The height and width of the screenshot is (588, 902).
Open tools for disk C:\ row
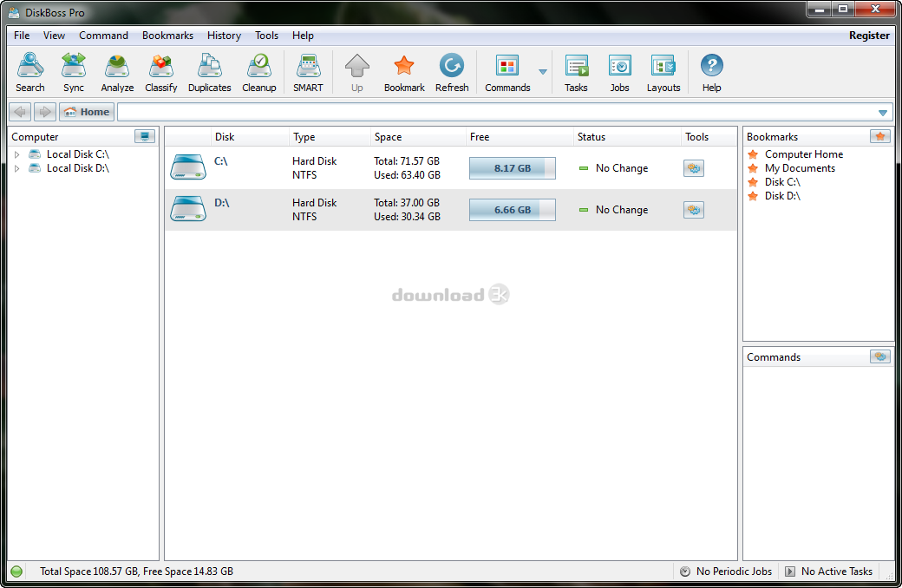(694, 168)
